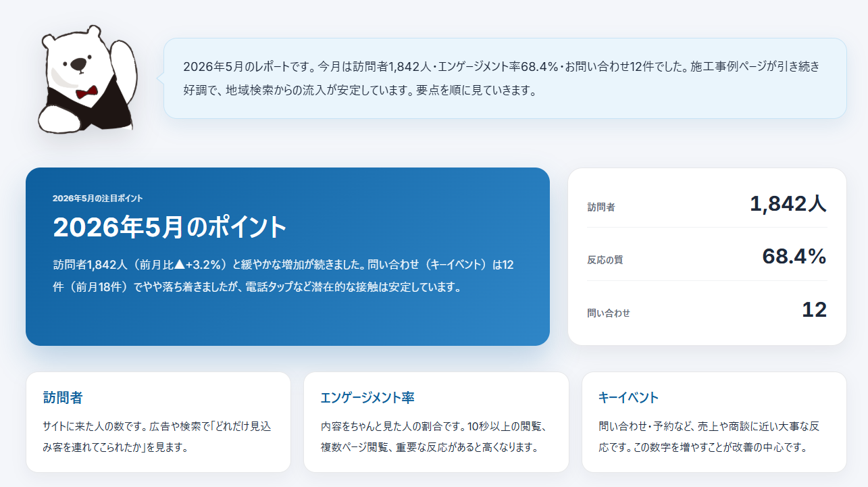The width and height of the screenshot is (868, 487).
Task: Click the value 12 for 問い合わせ
Action: pyautogui.click(x=814, y=309)
